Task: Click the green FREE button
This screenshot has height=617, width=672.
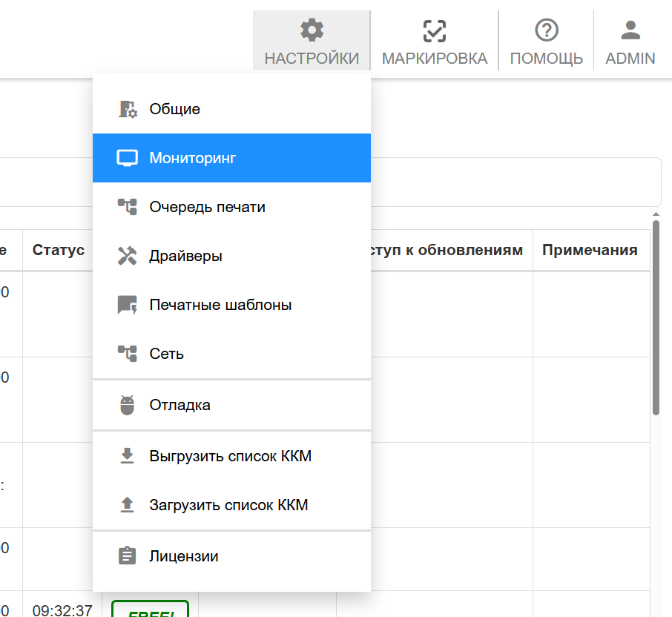Action: (x=151, y=610)
